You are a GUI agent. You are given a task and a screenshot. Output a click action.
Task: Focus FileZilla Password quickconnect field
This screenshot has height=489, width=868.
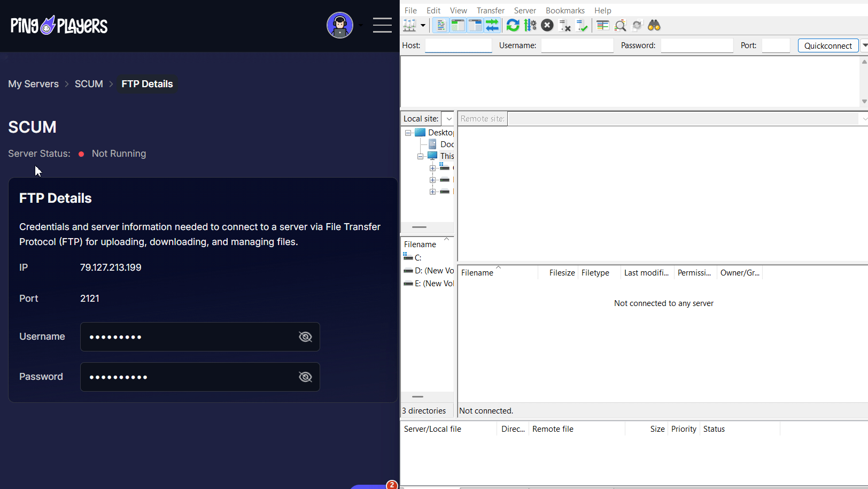click(697, 45)
